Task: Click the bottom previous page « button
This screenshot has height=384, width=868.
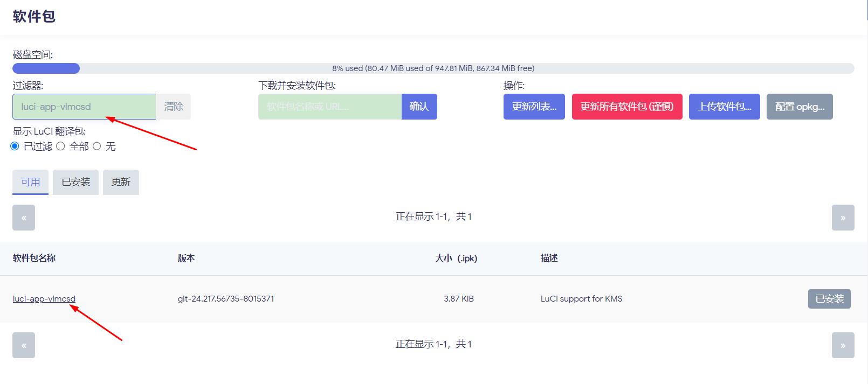Action: click(x=24, y=345)
